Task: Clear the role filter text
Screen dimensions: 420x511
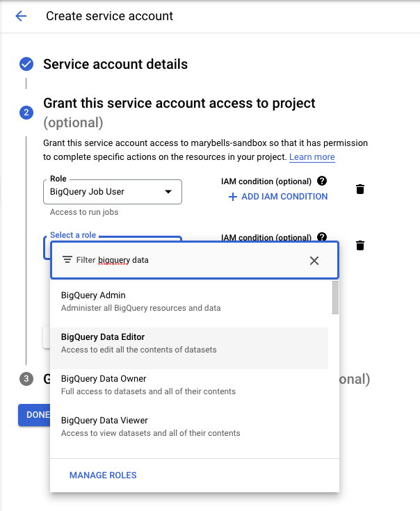Action: [x=314, y=261]
